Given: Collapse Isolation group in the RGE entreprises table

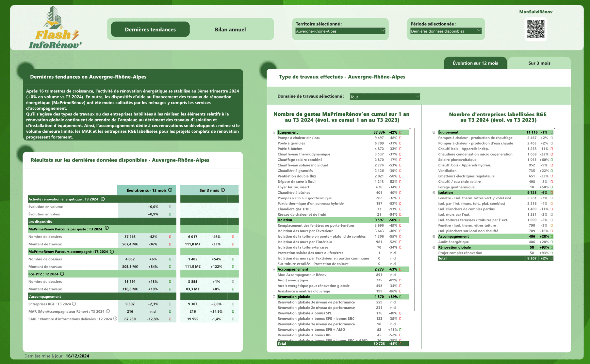Looking at the screenshot, I should [x=434, y=193].
